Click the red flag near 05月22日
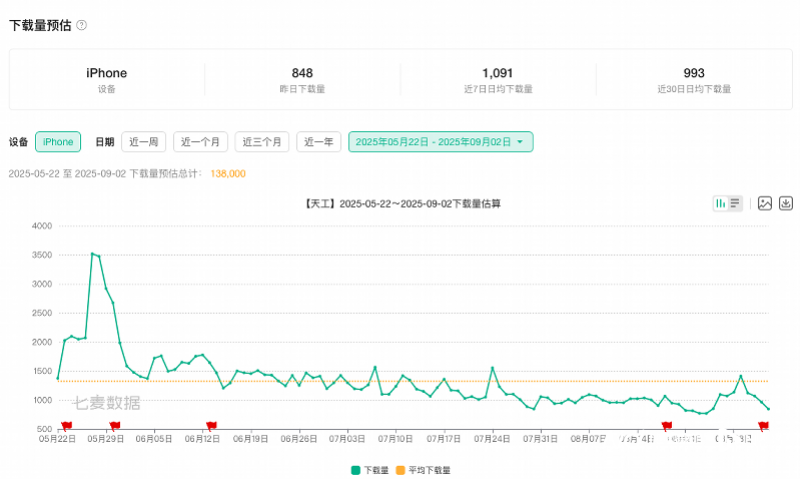This screenshot has height=479, width=800. pos(66,426)
